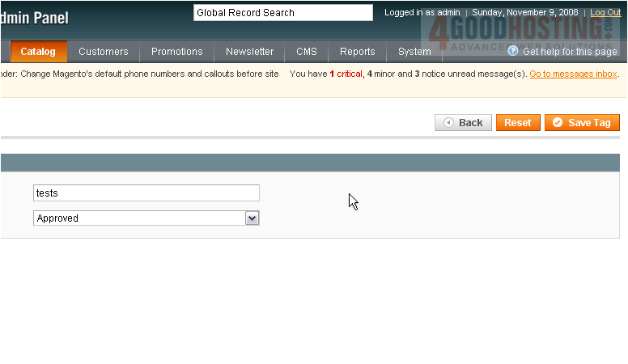Open the System menu
The width and height of the screenshot is (628, 364).
coord(414,52)
